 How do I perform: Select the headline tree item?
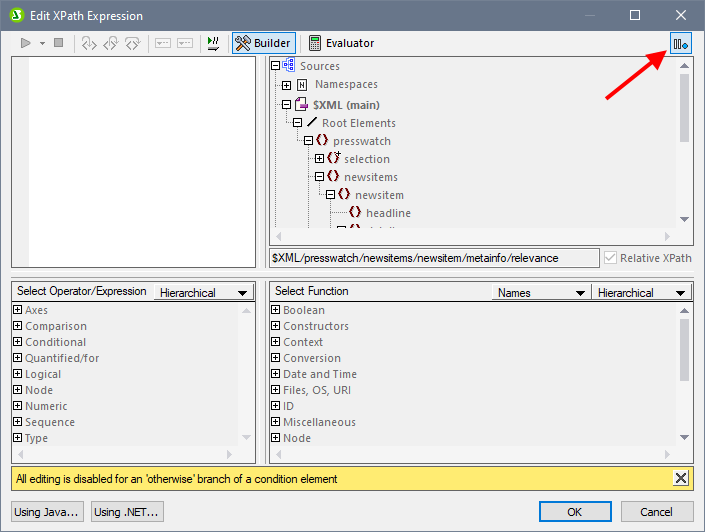[388, 213]
